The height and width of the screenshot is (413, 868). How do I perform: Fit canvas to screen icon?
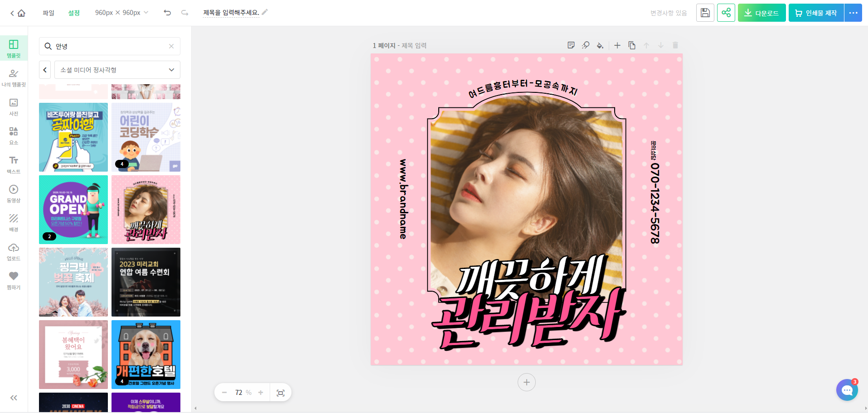[x=281, y=393]
